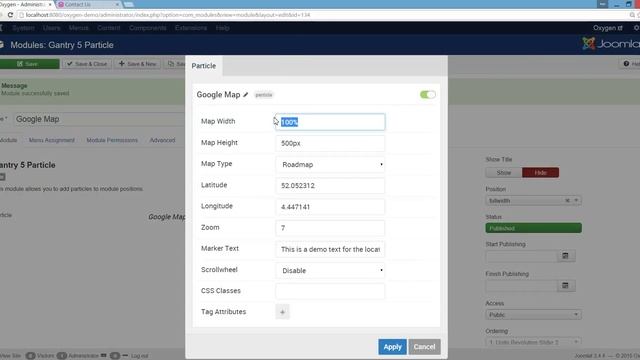640x360 pixels.
Task: Toggle the Google Map particle enabled switch
Action: pyautogui.click(x=427, y=95)
